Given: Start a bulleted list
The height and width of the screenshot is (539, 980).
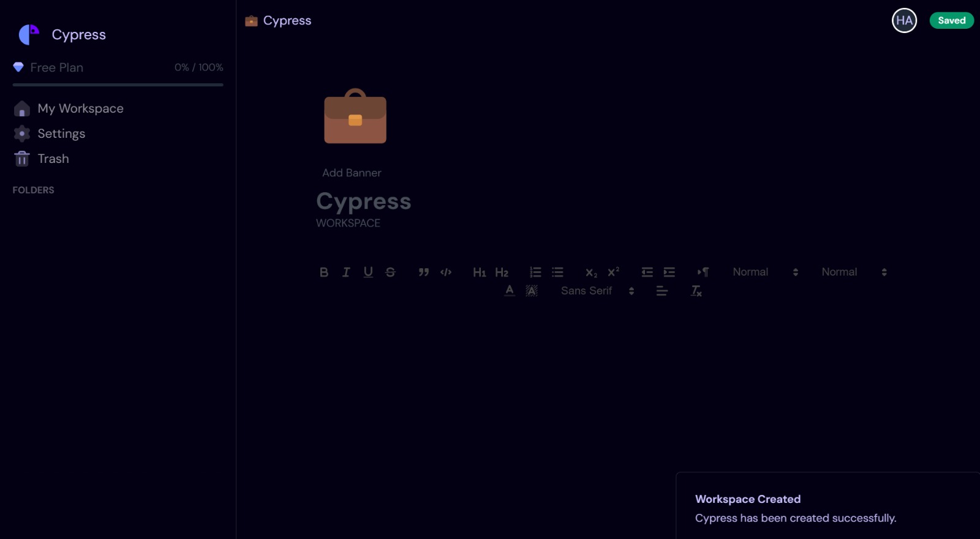Looking at the screenshot, I should click(x=557, y=272).
